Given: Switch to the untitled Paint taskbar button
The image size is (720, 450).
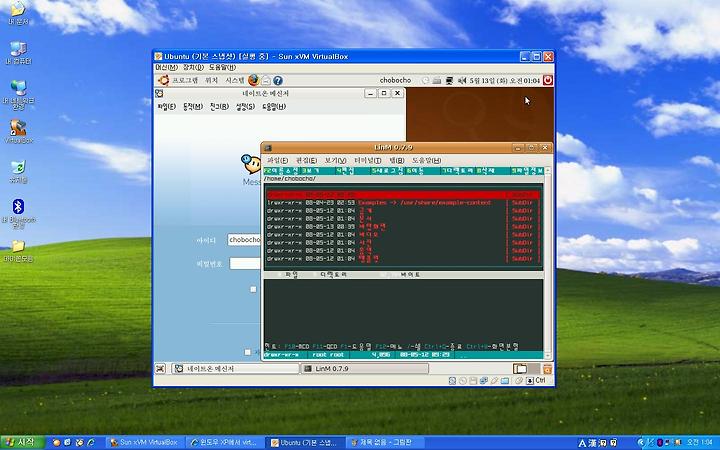Looking at the screenshot, I should pyautogui.click(x=386, y=442).
